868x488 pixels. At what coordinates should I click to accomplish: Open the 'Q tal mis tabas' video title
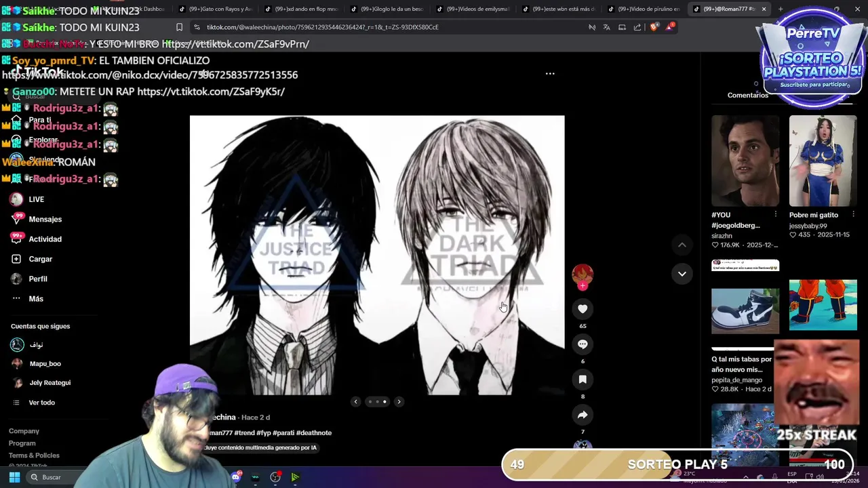742,365
